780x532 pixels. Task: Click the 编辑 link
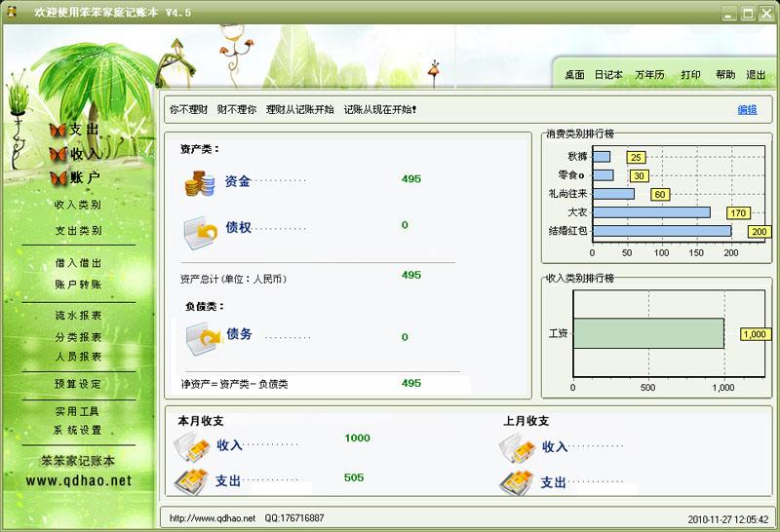pyautogui.click(x=747, y=110)
